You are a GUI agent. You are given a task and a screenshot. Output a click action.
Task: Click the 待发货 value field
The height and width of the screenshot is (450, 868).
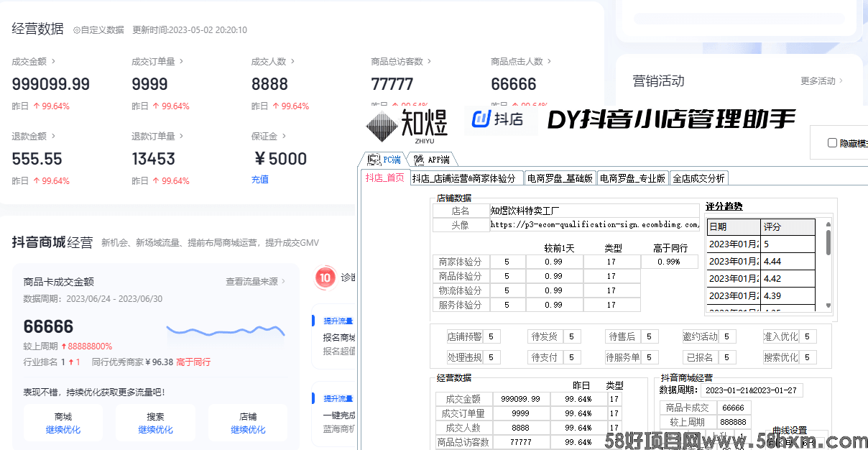click(x=573, y=336)
